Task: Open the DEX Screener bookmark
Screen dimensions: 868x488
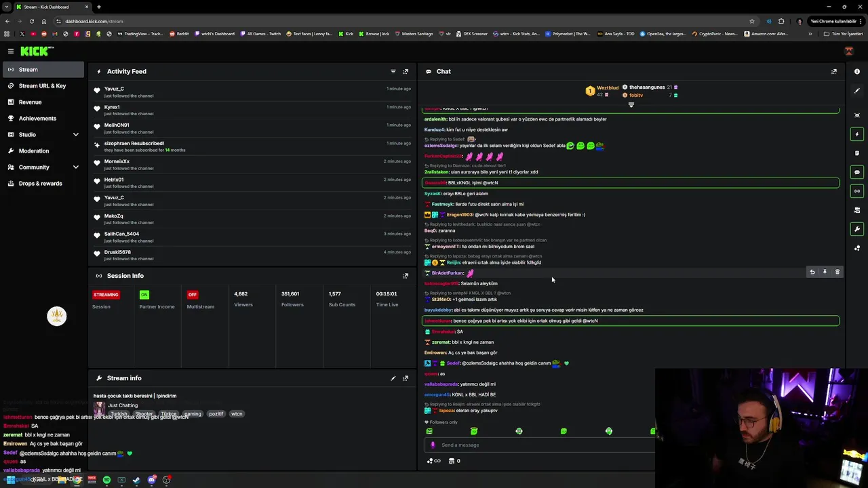Action: click(471, 34)
